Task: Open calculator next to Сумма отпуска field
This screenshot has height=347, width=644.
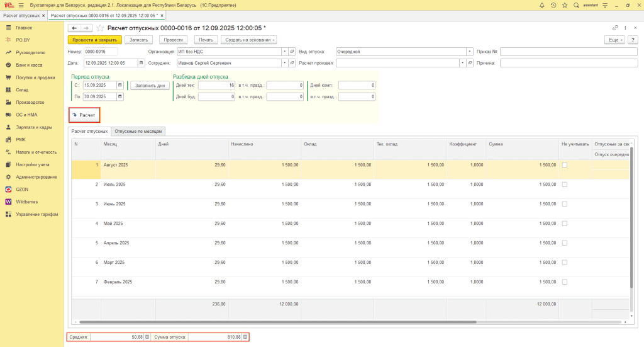Action: pos(245,337)
